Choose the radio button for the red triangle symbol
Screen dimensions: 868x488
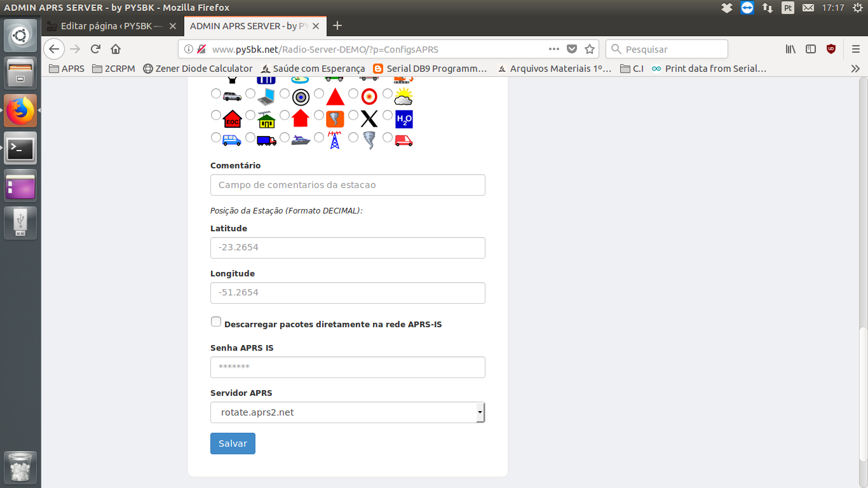tap(319, 93)
